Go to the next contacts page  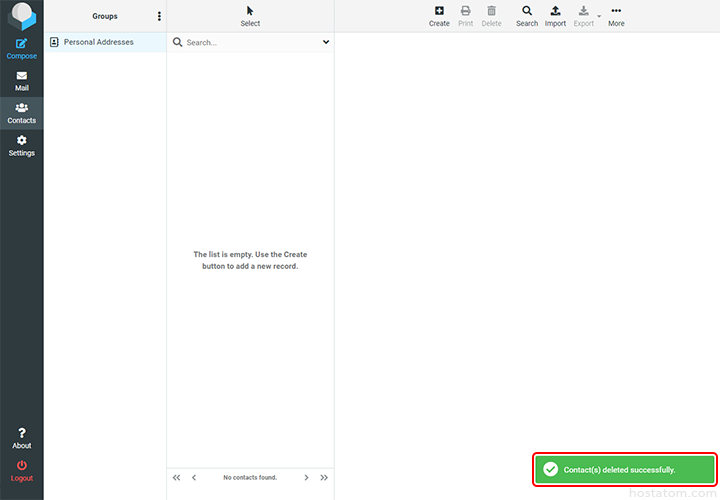click(x=306, y=478)
